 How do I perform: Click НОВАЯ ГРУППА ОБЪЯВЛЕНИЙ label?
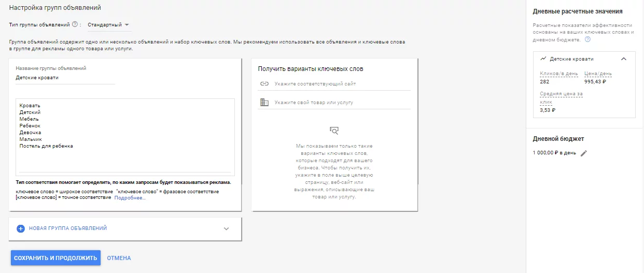coord(68,228)
